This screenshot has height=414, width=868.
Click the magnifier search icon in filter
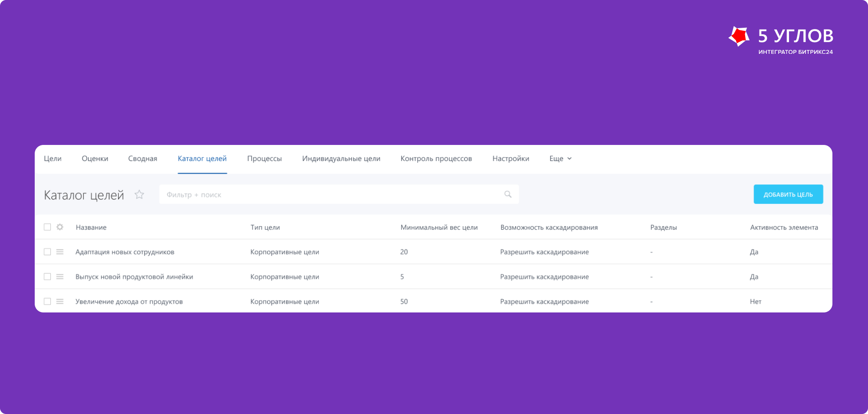pyautogui.click(x=508, y=194)
